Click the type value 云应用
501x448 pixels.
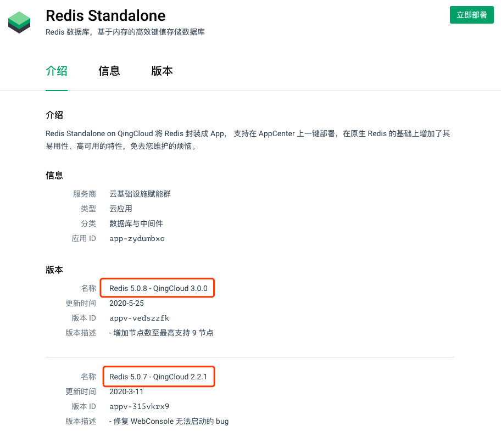121,209
